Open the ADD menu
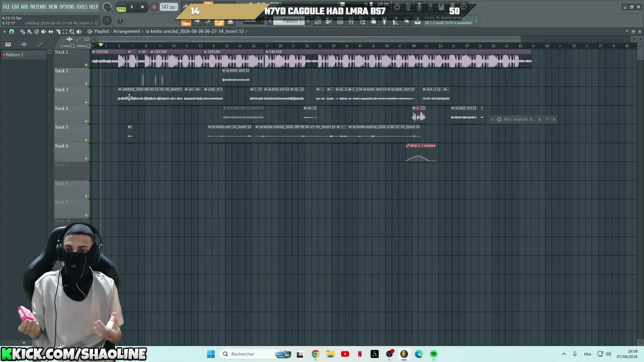Screen dimensions: 644x362 click(24, 7)
